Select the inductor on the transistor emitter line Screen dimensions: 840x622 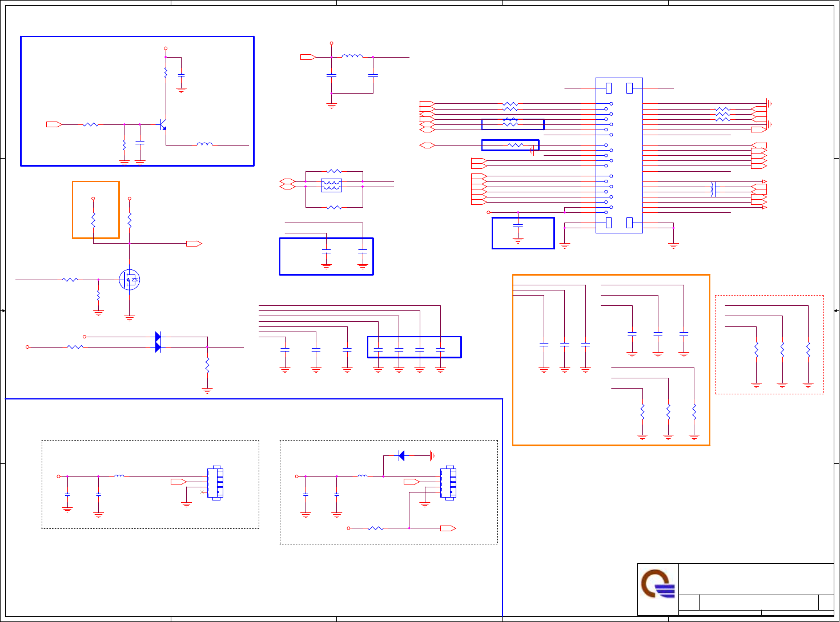204,144
